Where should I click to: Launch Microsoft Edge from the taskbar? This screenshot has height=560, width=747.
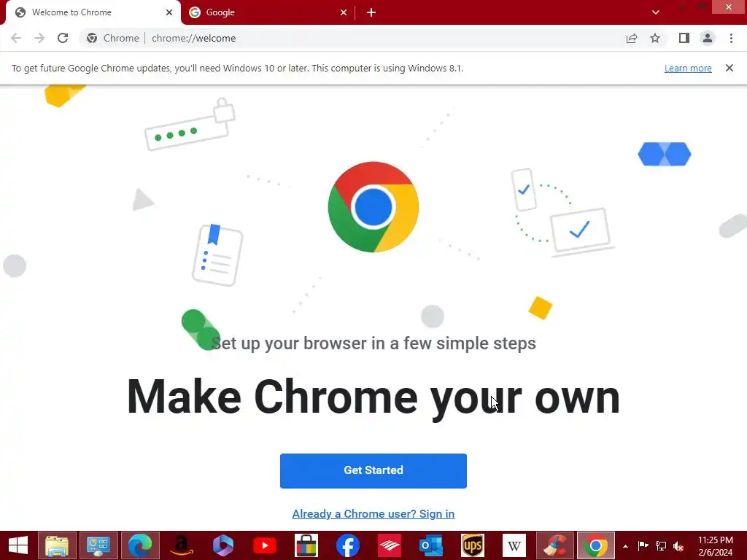140,545
